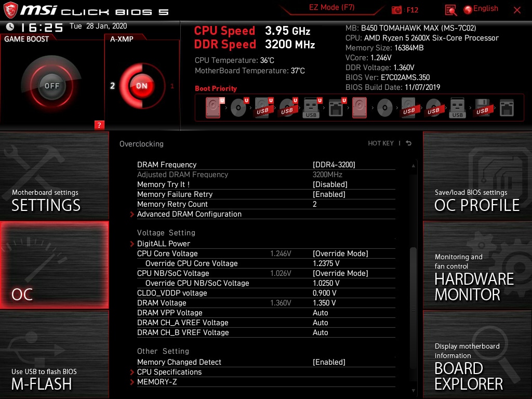
Task: Take a screenshot with the F12 camera icon
Action: (x=396, y=10)
